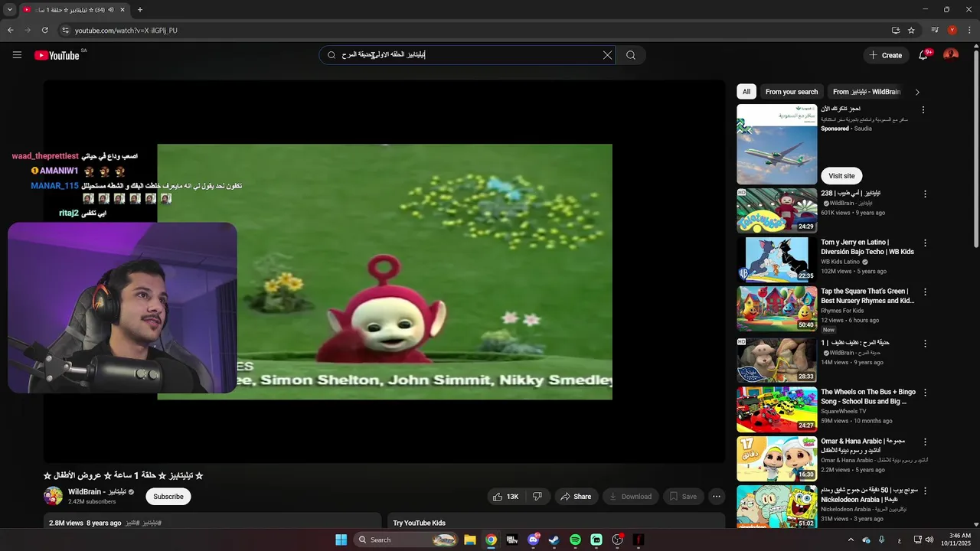Image resolution: width=980 pixels, height=551 pixels.
Task: Select the From your search chip
Action: pos(792,92)
